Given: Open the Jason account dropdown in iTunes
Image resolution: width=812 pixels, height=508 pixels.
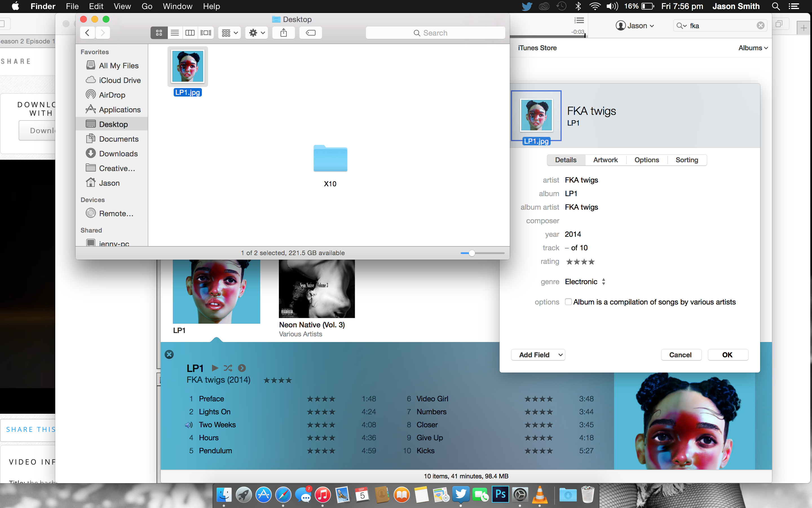Looking at the screenshot, I should click(635, 25).
